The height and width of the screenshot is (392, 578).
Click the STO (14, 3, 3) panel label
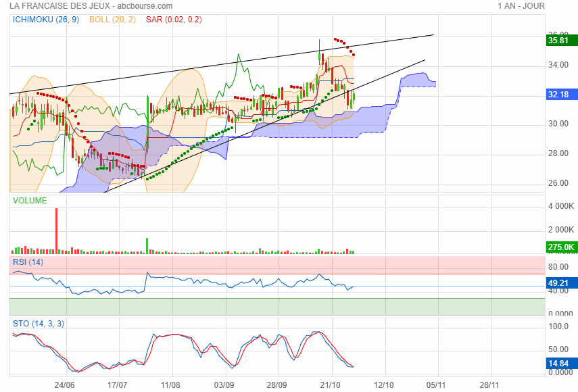(39, 324)
